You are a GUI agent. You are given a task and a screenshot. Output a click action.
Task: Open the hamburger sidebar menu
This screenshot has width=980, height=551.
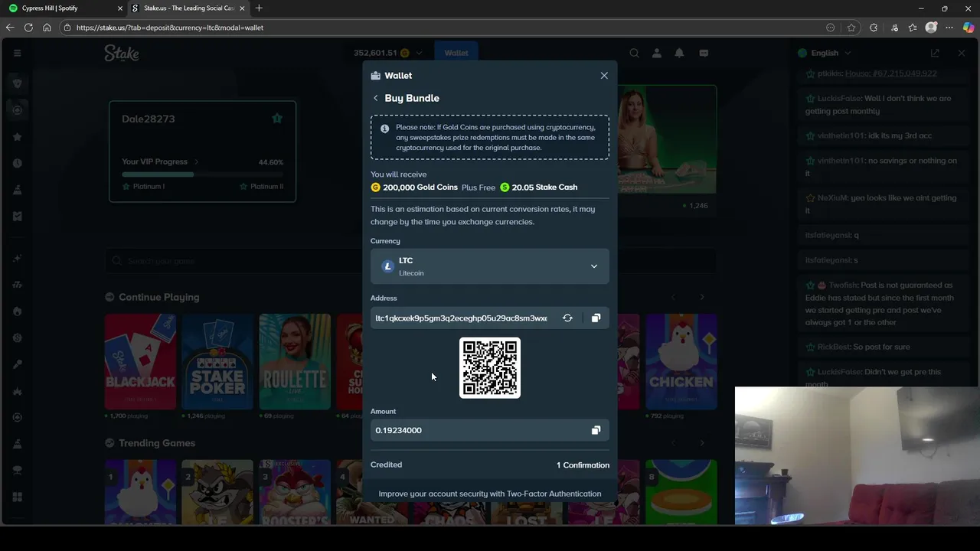(17, 53)
